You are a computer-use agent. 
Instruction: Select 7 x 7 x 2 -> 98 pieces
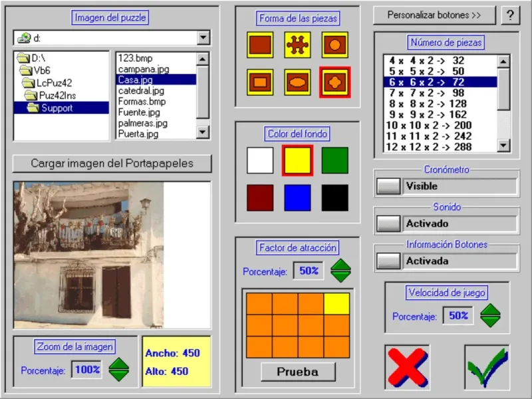[x=440, y=93]
